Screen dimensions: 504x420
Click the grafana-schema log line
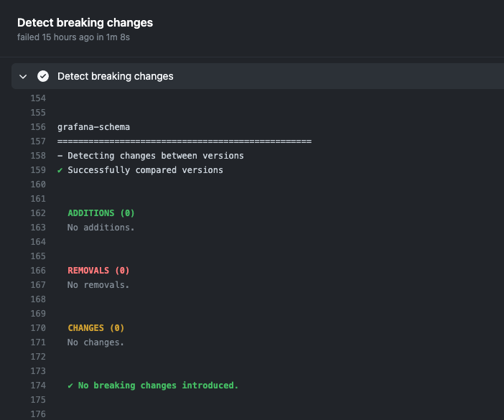93,127
